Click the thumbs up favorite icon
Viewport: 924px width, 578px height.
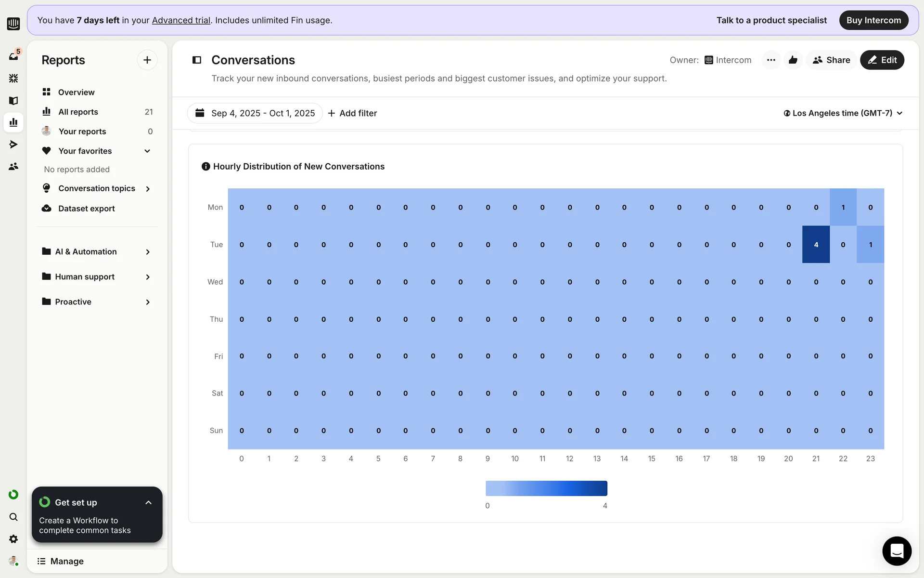point(793,60)
